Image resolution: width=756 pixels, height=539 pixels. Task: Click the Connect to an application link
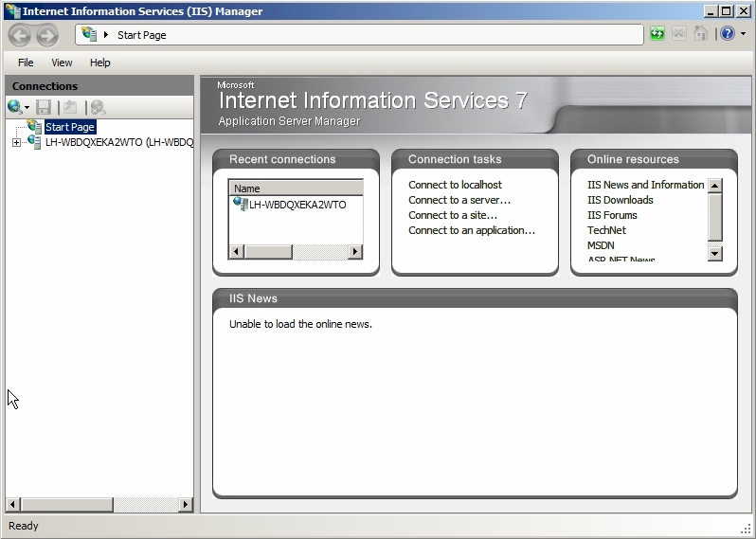(472, 230)
